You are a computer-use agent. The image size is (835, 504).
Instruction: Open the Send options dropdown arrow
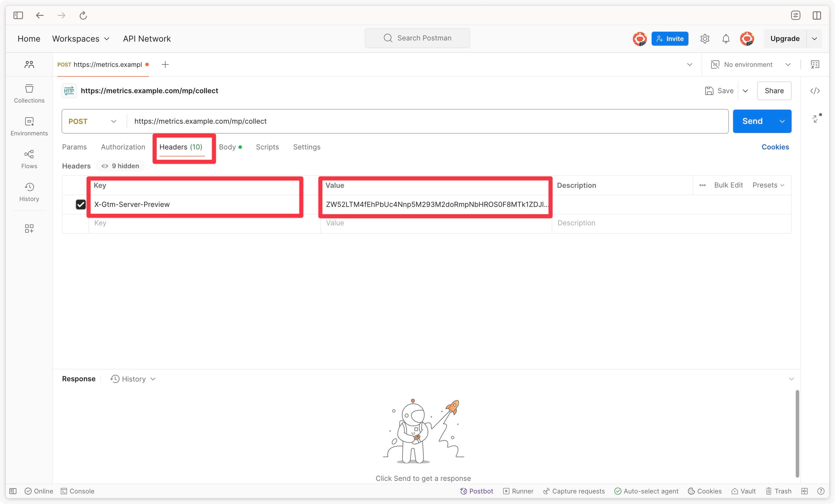(x=782, y=121)
